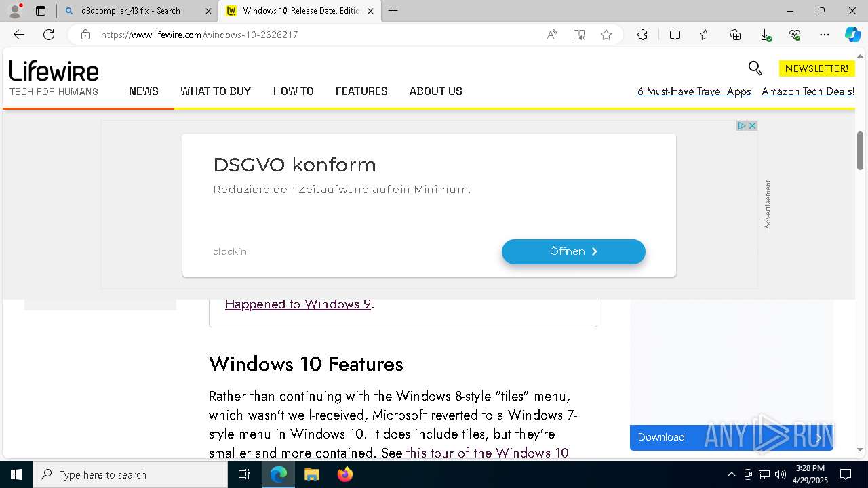Open the split screen icon
Image resolution: width=868 pixels, height=488 pixels.
tap(675, 35)
